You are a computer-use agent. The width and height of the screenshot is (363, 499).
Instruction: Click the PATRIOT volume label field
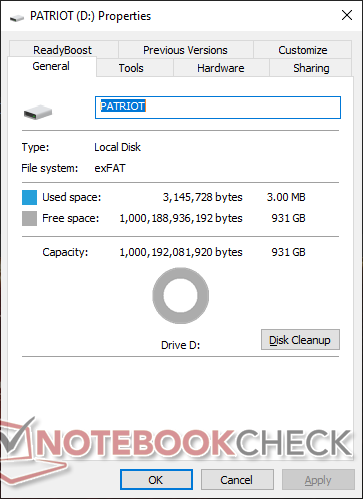click(x=218, y=107)
